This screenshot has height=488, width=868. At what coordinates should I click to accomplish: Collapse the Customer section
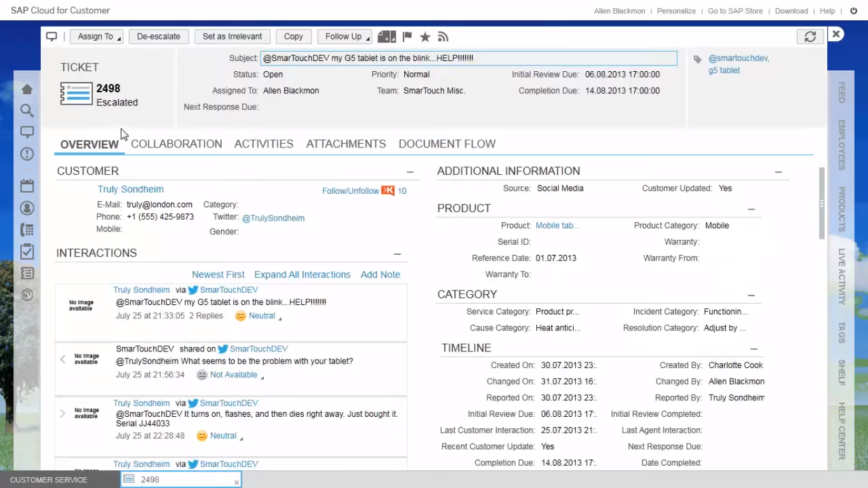410,172
